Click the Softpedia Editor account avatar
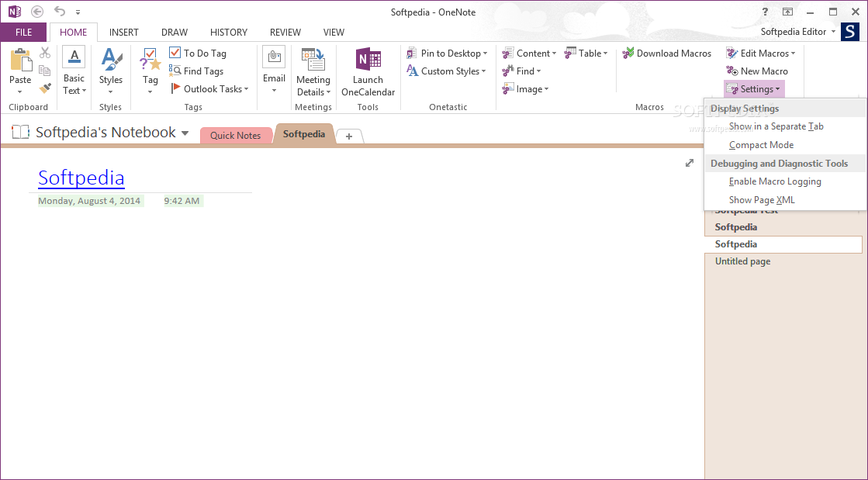This screenshot has height=480, width=868. pos(850,32)
